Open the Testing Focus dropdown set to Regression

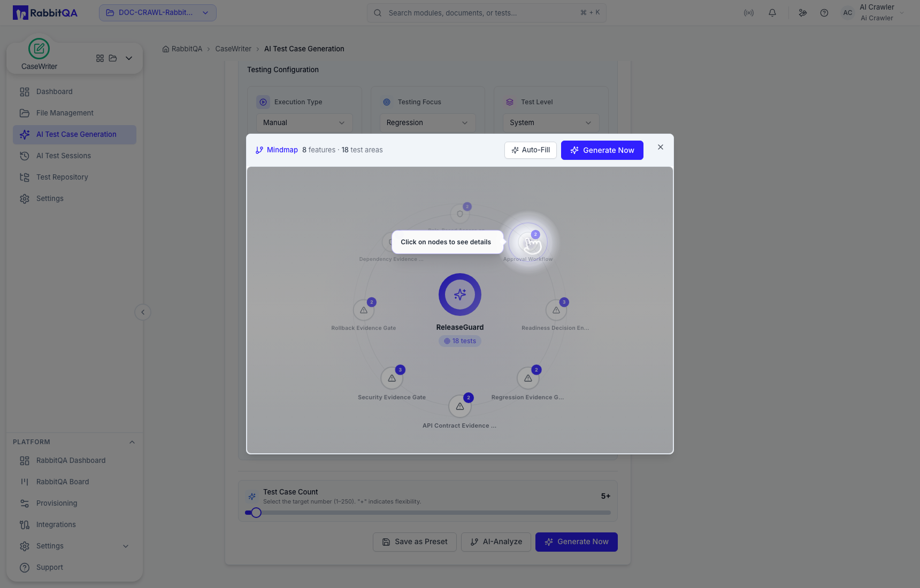point(428,123)
